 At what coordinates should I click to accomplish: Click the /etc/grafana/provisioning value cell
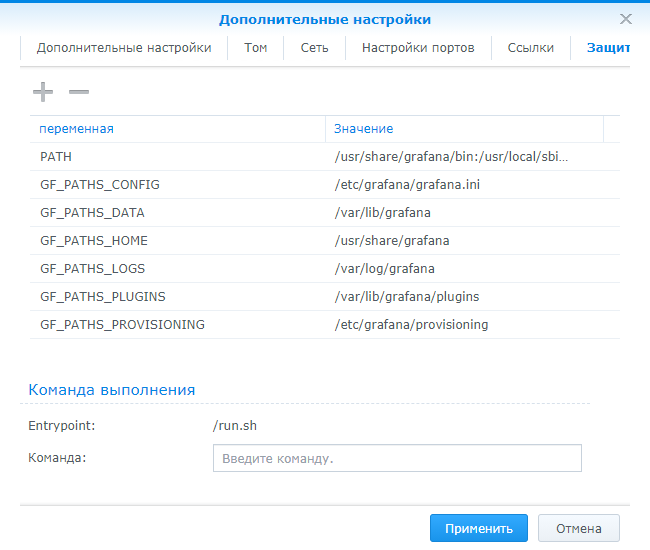411,325
